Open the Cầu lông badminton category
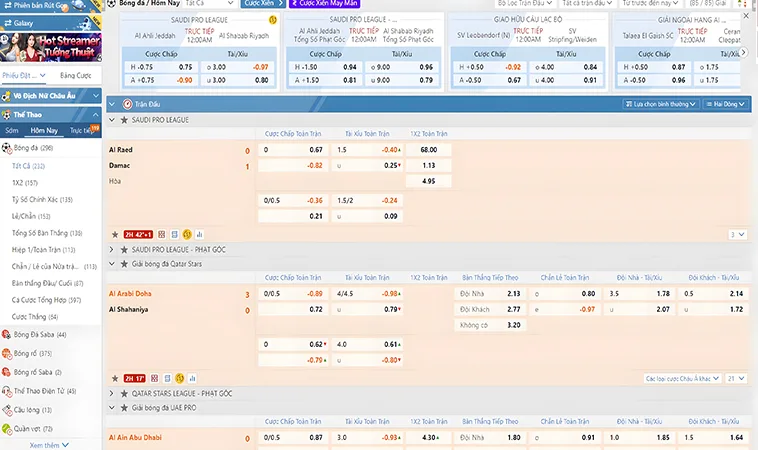The image size is (758, 450). 32,409
